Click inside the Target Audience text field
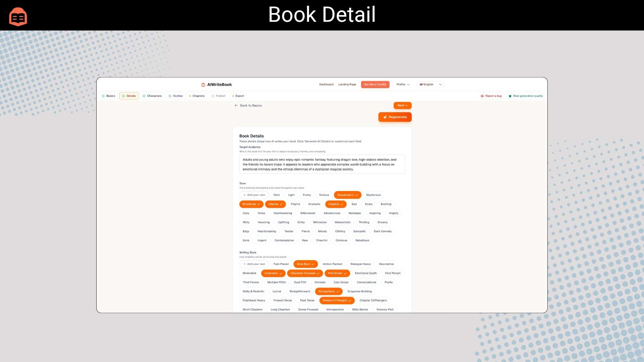 [322, 164]
